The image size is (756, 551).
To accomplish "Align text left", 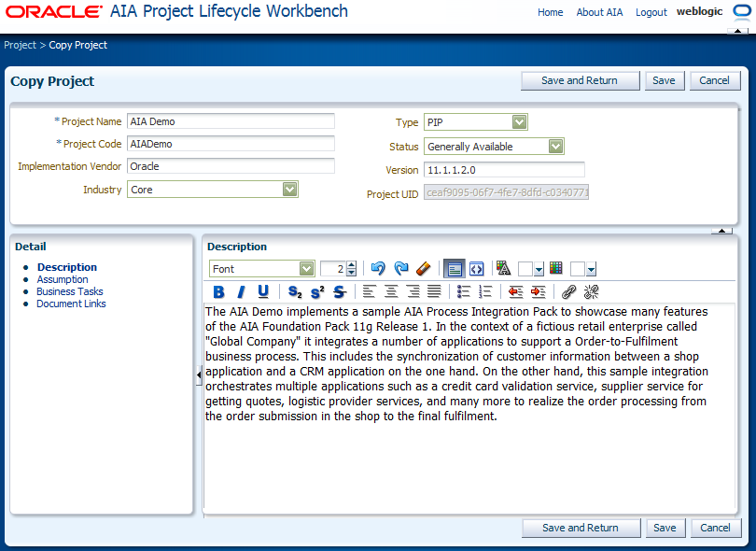I will click(369, 291).
